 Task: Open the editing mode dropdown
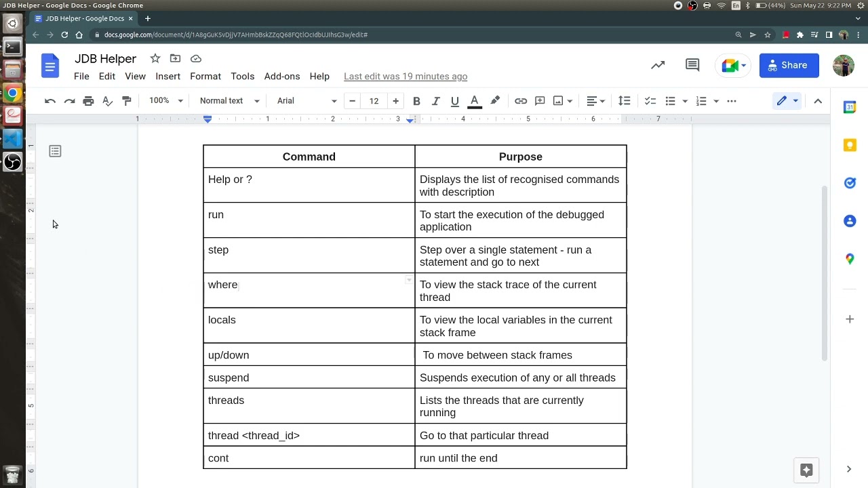787,101
